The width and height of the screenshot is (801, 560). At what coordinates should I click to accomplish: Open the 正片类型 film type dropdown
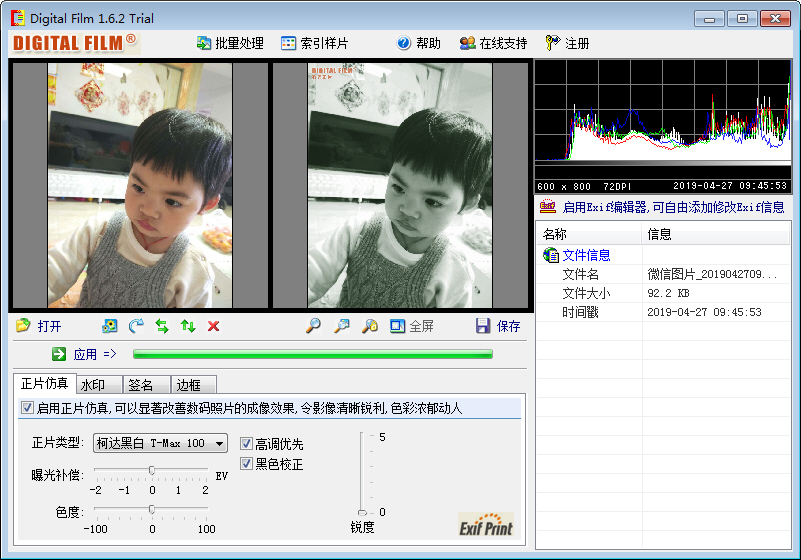[x=220, y=443]
